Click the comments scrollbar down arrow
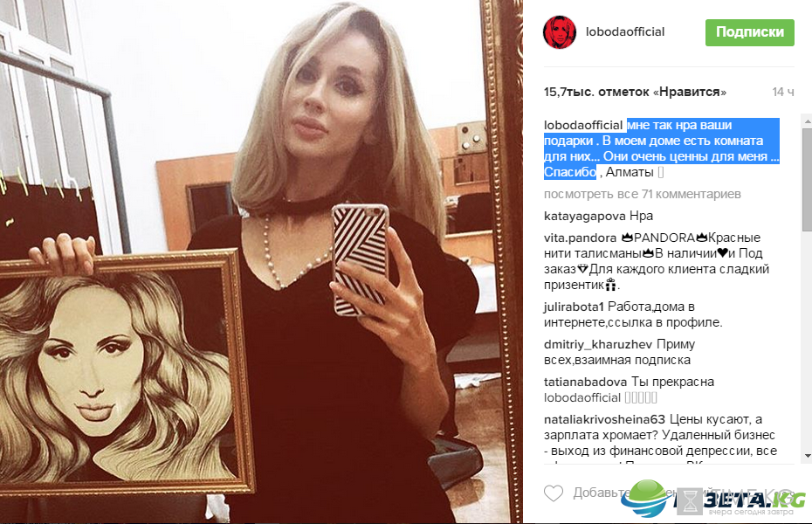This screenshot has width=812, height=524. 808,456
